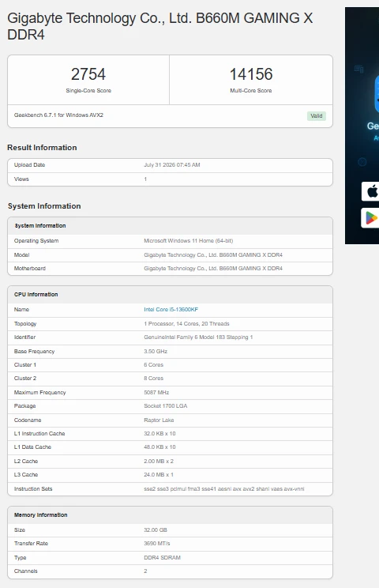Image resolution: width=379 pixels, height=588 pixels.
Task: Click the CPU Information section header
Action: [x=170, y=294]
